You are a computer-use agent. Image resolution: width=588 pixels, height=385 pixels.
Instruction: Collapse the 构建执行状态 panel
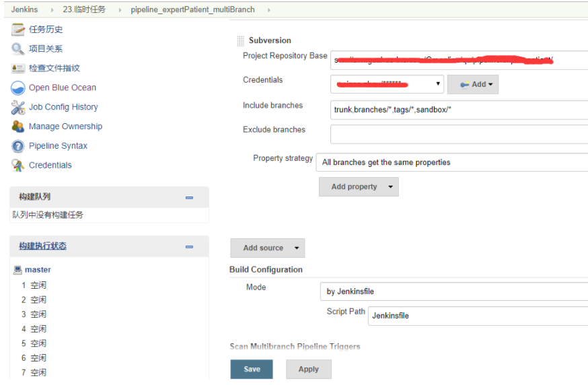[189, 246]
